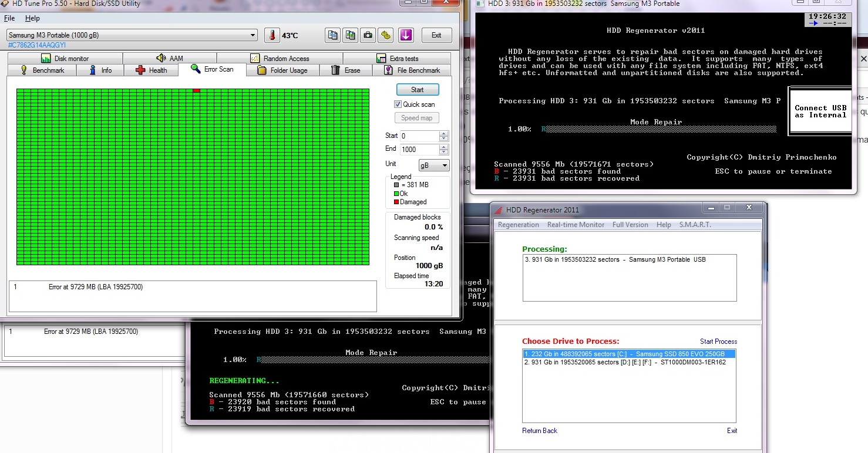868x453 pixels.
Task: Open Help menu in HDD Regenerator 2011
Action: pyautogui.click(x=664, y=225)
